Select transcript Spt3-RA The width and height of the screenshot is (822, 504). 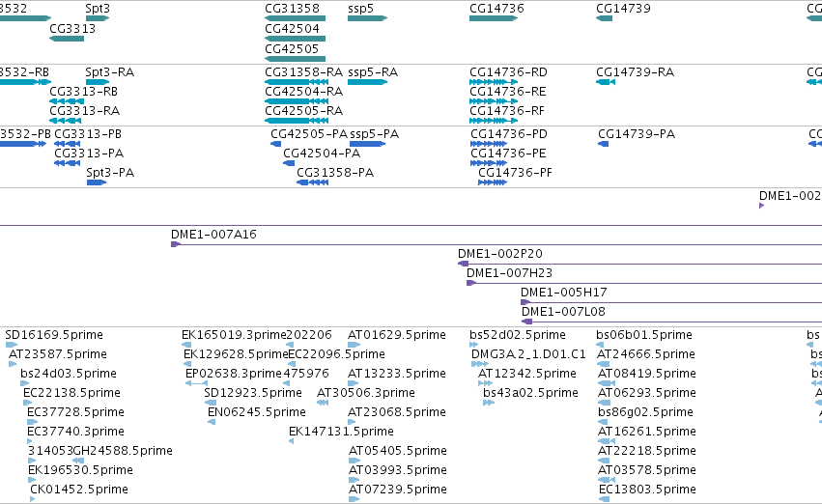coord(97,82)
